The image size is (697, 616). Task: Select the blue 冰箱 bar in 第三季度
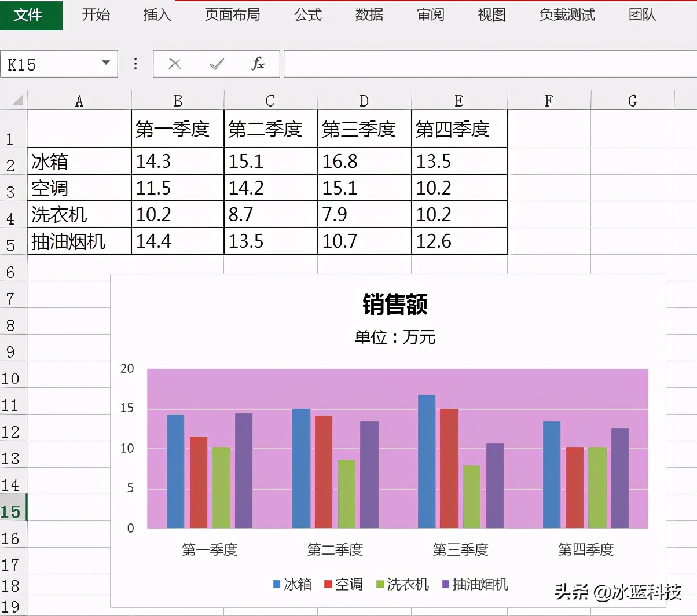coord(426,461)
